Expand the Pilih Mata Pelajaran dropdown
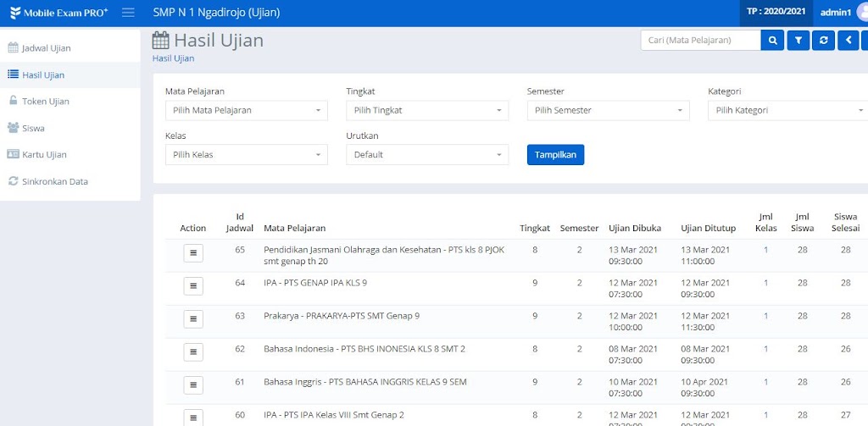The image size is (868, 426). (x=246, y=110)
